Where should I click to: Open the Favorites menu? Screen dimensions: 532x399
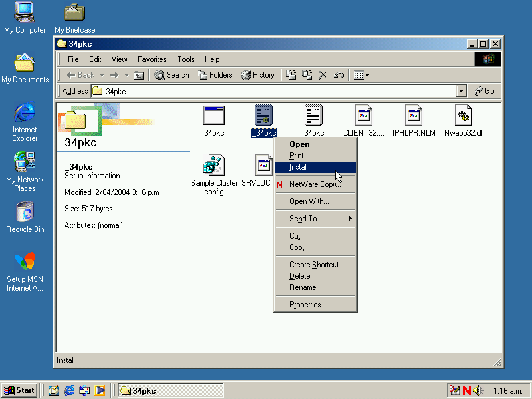152,59
